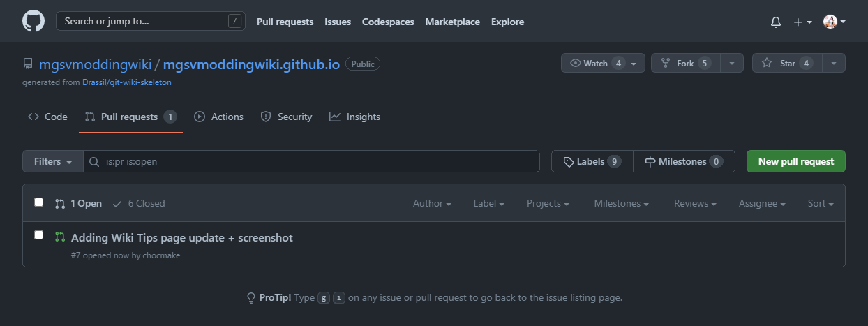Open the Author filter dropdown
Screen dimensions: 868x326
[x=432, y=203]
